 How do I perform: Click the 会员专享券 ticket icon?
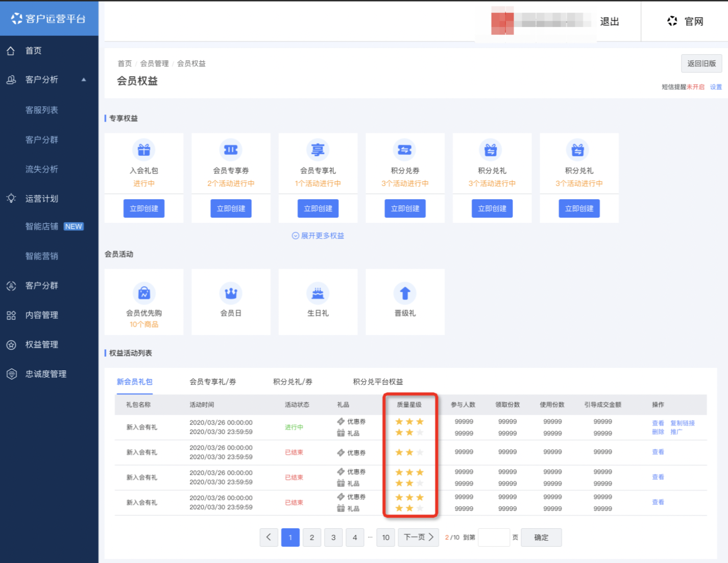231,150
